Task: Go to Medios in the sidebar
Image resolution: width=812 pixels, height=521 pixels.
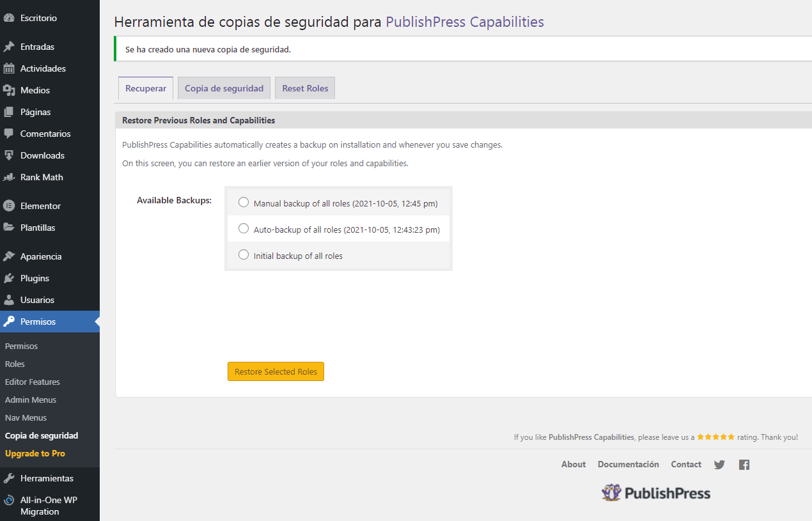Action: pos(35,90)
